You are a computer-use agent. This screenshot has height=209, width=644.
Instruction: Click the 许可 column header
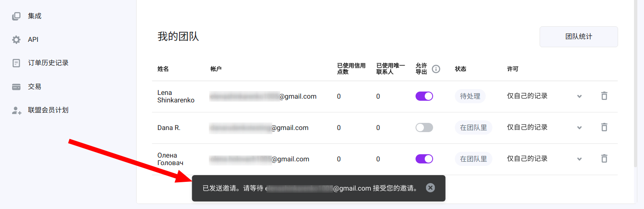coord(512,69)
